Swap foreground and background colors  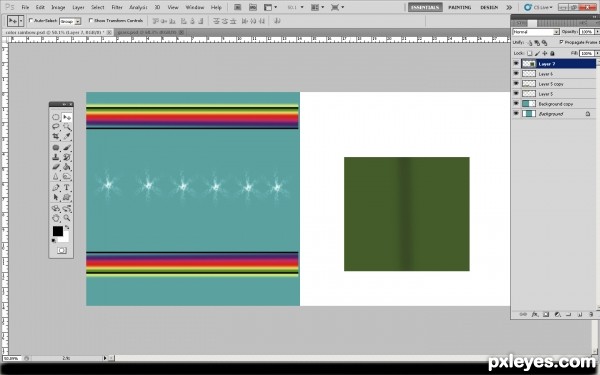[x=67, y=228]
